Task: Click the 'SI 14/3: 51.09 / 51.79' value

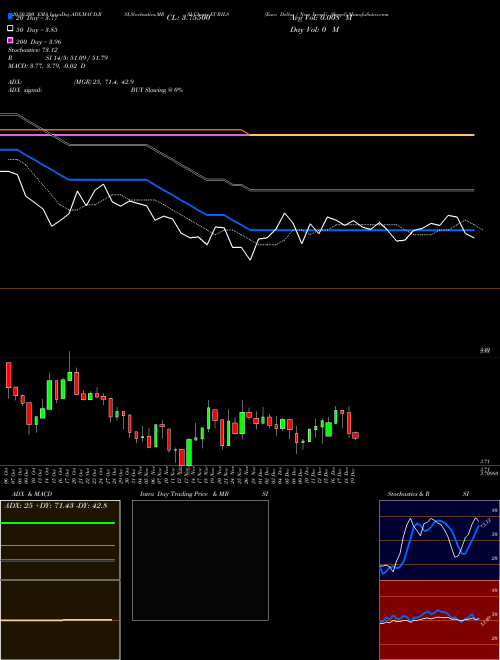Action: (77, 58)
